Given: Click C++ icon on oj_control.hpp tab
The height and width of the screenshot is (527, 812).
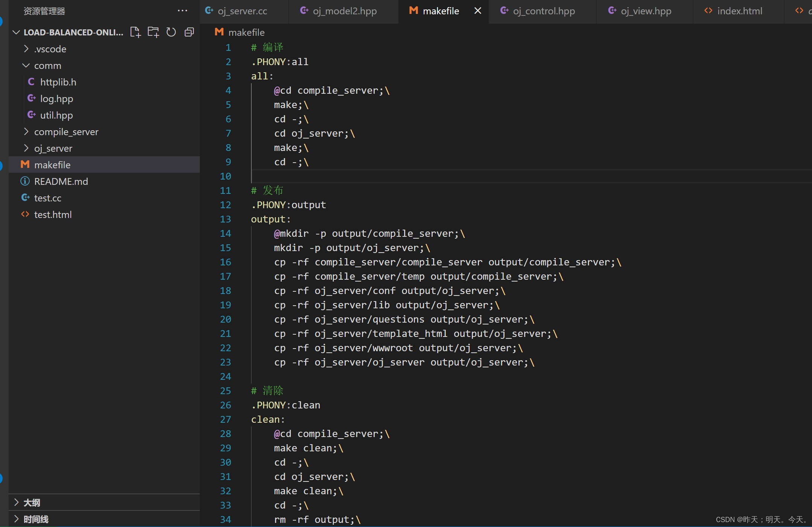Looking at the screenshot, I should 505,11.
